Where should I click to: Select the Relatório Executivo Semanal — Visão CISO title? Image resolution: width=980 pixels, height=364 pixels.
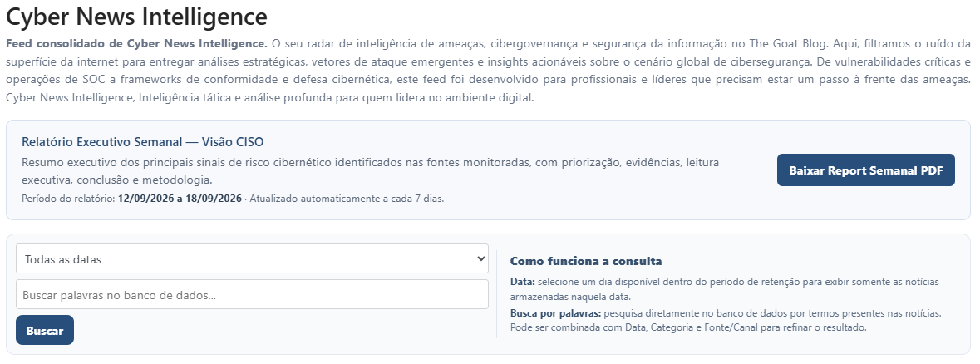pyautogui.click(x=142, y=142)
